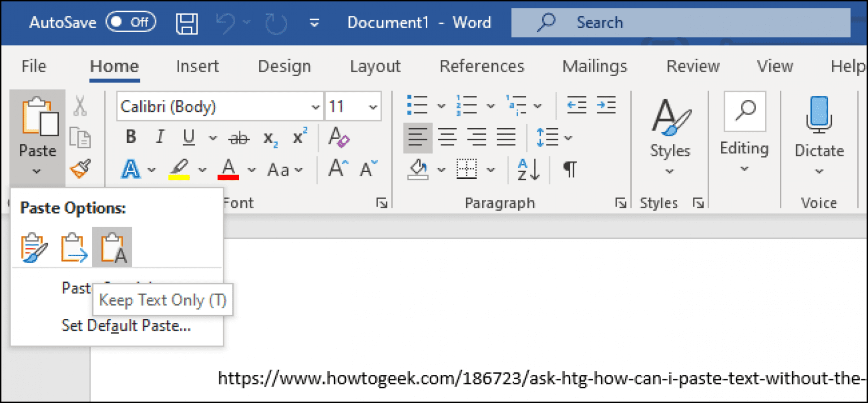Open Paragraph dialog launcher
The width and height of the screenshot is (868, 403).
(x=621, y=203)
